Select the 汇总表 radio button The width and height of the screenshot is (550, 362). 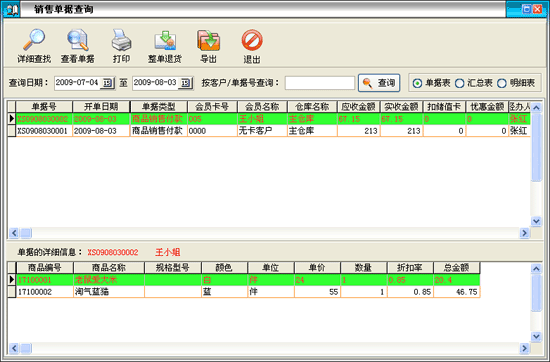point(459,83)
